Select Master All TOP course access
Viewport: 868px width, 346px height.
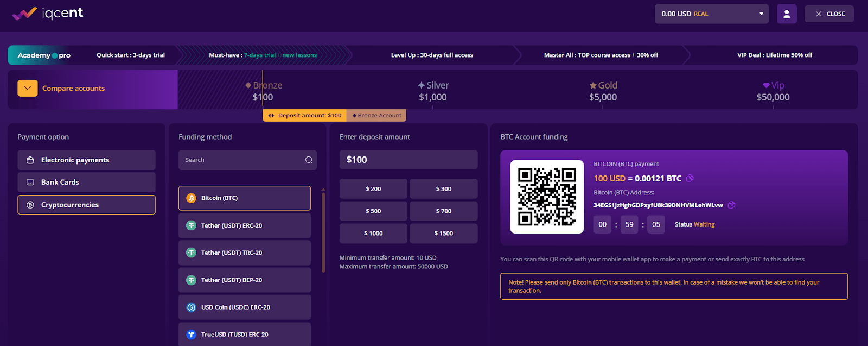[x=601, y=55]
